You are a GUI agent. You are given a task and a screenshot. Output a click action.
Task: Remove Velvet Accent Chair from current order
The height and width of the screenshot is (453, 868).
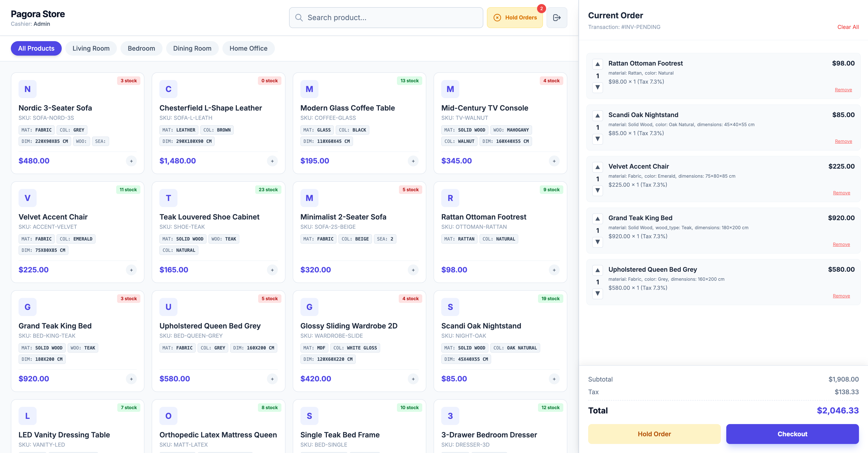tap(841, 193)
